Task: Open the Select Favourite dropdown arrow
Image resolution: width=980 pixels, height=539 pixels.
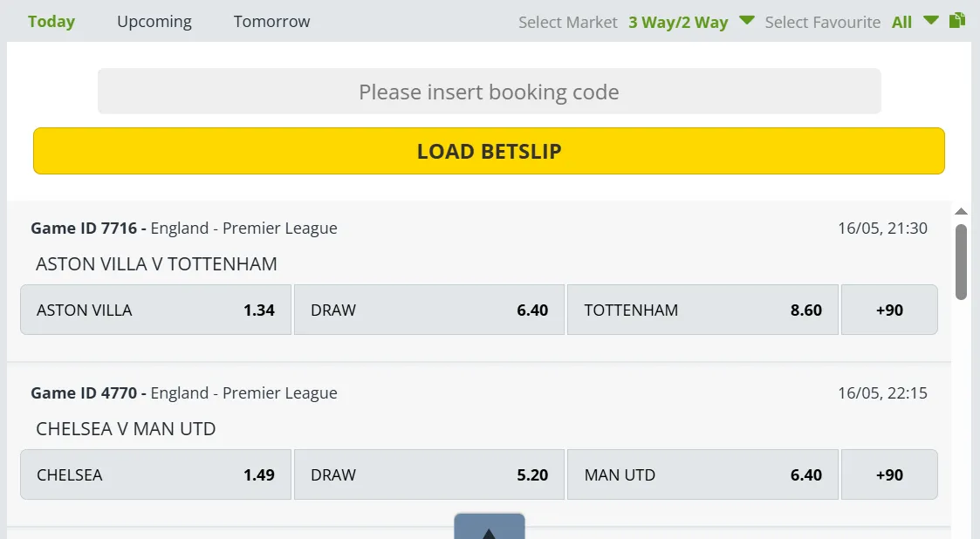Action: coord(931,20)
